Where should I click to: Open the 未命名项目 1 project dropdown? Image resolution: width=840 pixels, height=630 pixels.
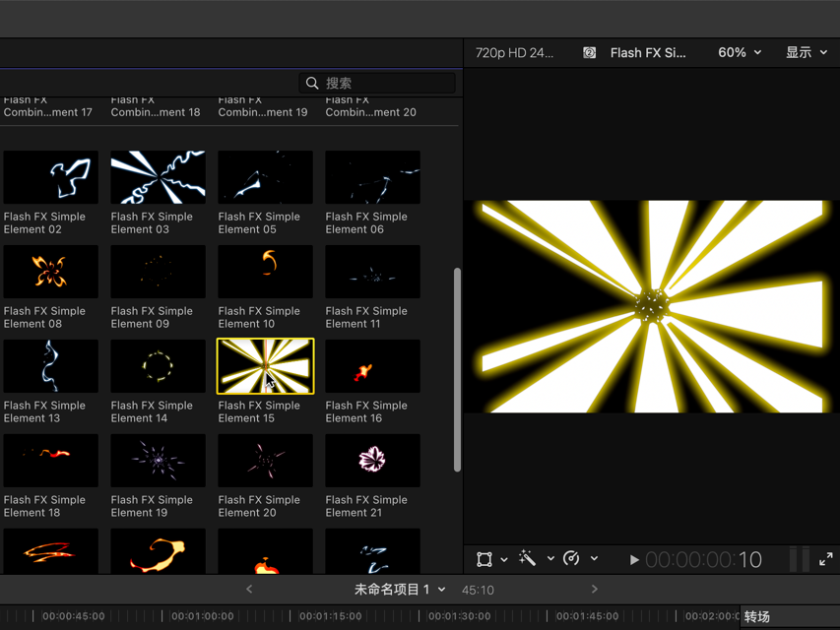point(397,589)
